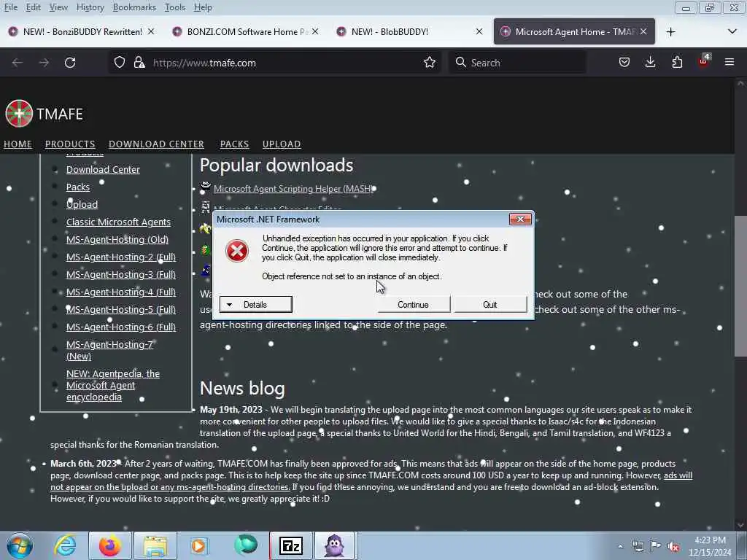Open Microsoft Agent Scripting Helper (MASH) link
Image resolution: width=747 pixels, height=560 pixels.
click(293, 189)
